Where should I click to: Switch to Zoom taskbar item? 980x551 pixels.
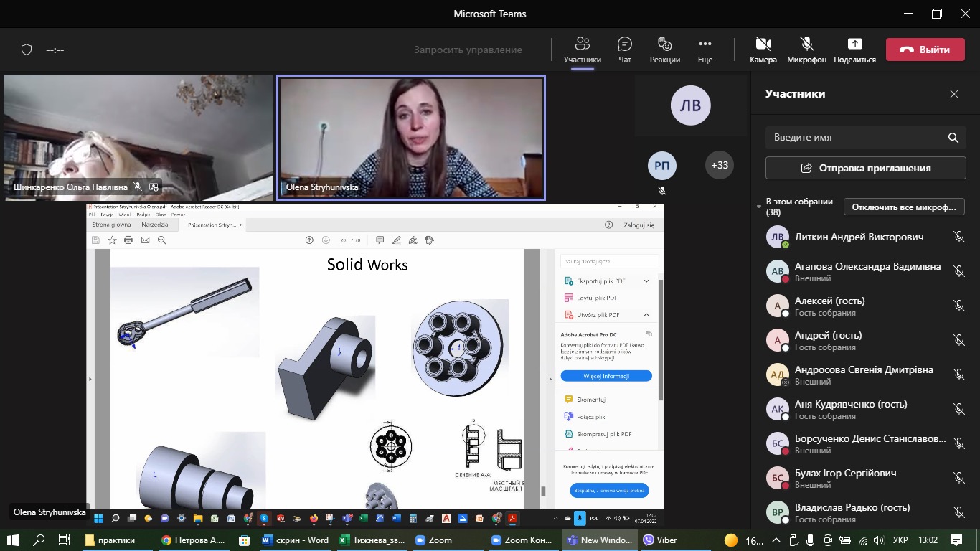click(433, 540)
